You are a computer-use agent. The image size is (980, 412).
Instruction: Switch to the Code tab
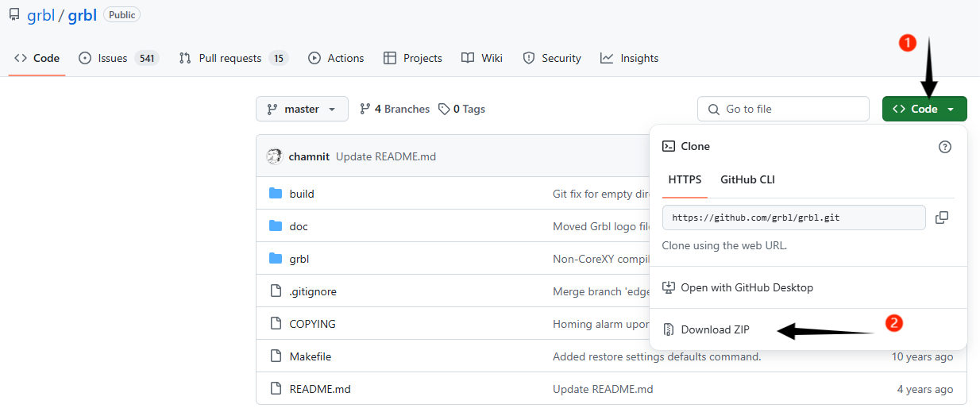pyautogui.click(x=37, y=58)
